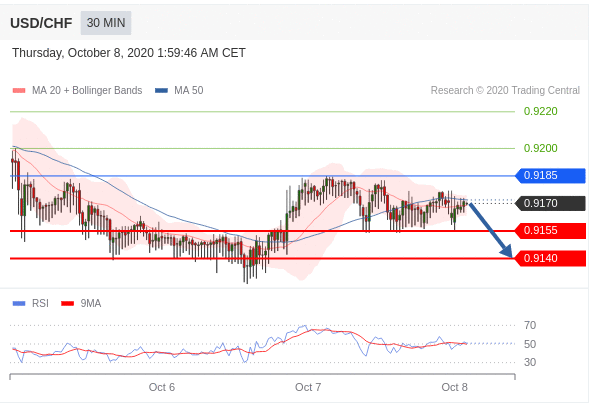Click the red 0.9155 support price tag
Image resolution: width=589 pixels, height=407 pixels.
point(550,231)
